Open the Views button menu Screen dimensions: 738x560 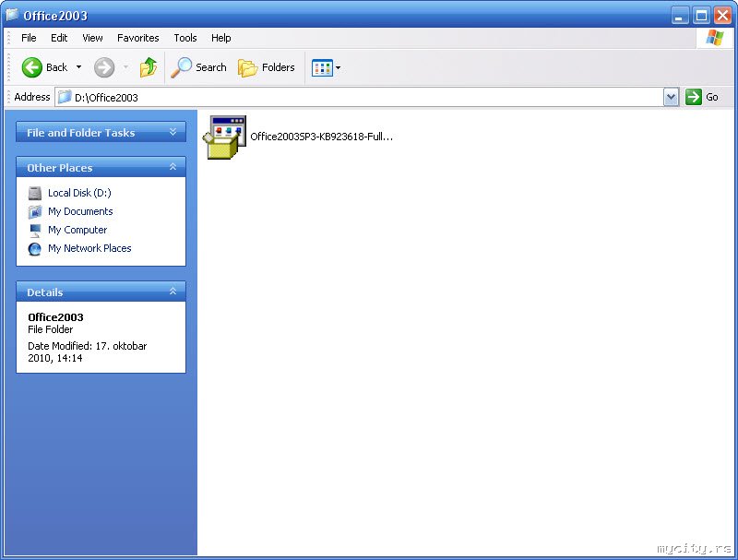coord(326,67)
